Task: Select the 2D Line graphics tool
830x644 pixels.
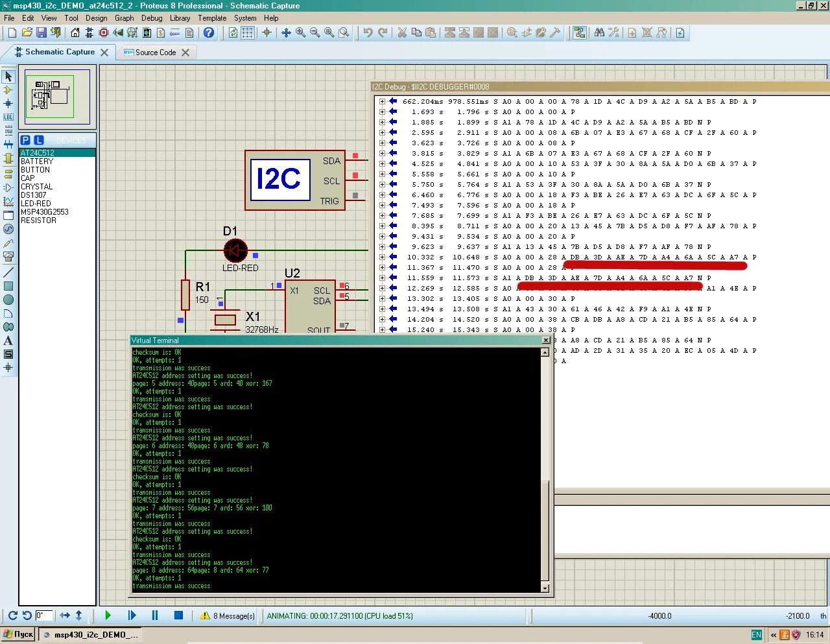Action: (x=8, y=272)
